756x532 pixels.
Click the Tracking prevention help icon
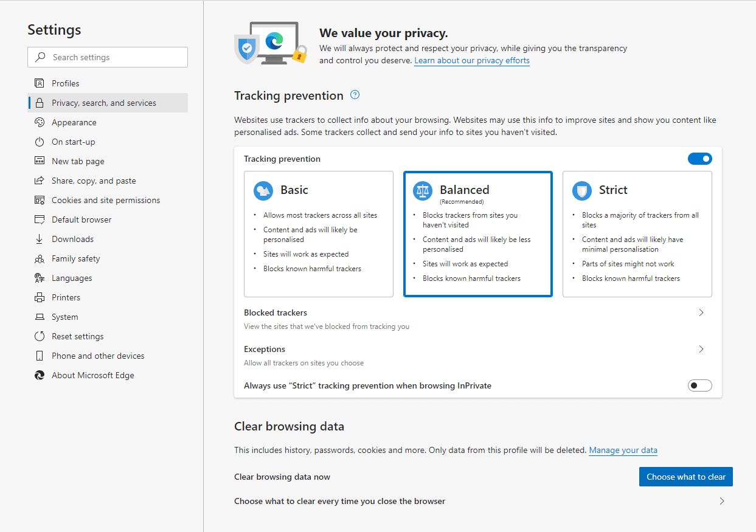355,95
